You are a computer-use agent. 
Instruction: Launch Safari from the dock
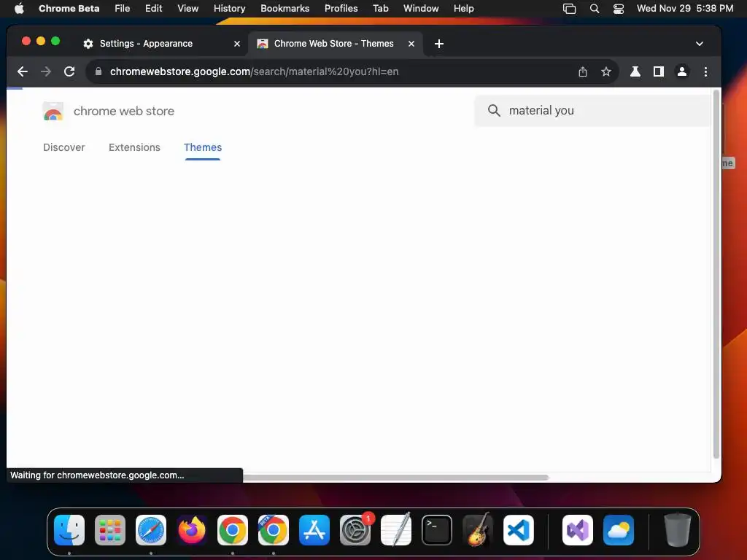pos(151,530)
